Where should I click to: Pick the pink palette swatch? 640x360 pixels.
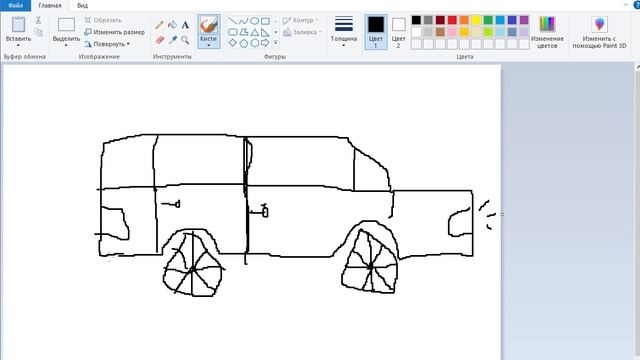tap(452, 32)
